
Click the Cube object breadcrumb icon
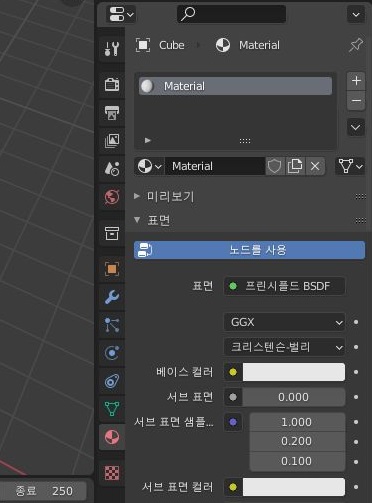(143, 45)
